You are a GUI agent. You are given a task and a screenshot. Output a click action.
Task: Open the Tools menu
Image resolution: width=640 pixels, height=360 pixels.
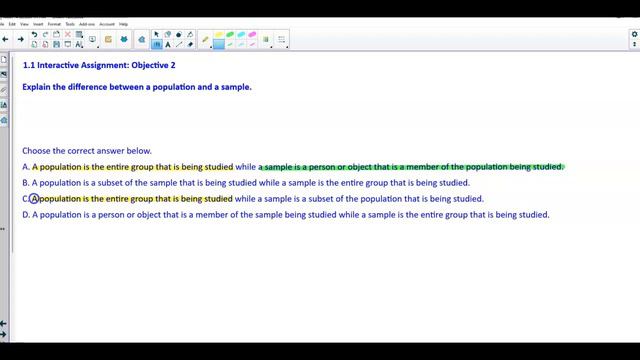70,24
